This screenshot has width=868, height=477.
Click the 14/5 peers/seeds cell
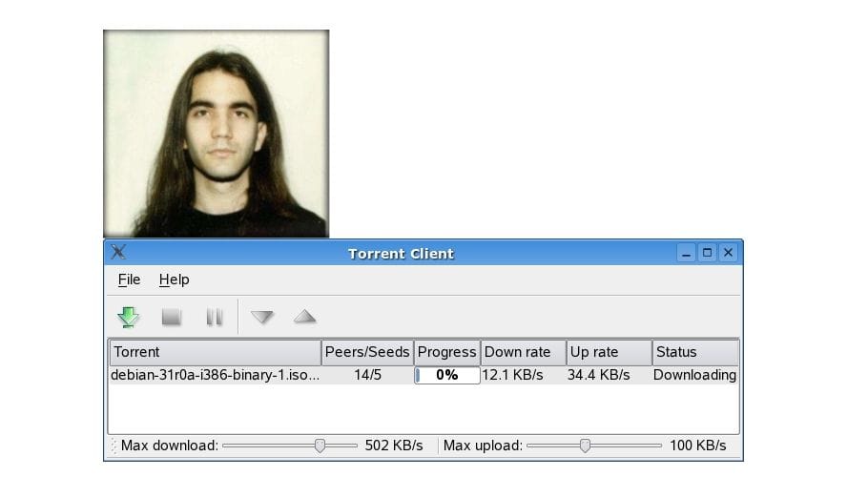coord(367,375)
